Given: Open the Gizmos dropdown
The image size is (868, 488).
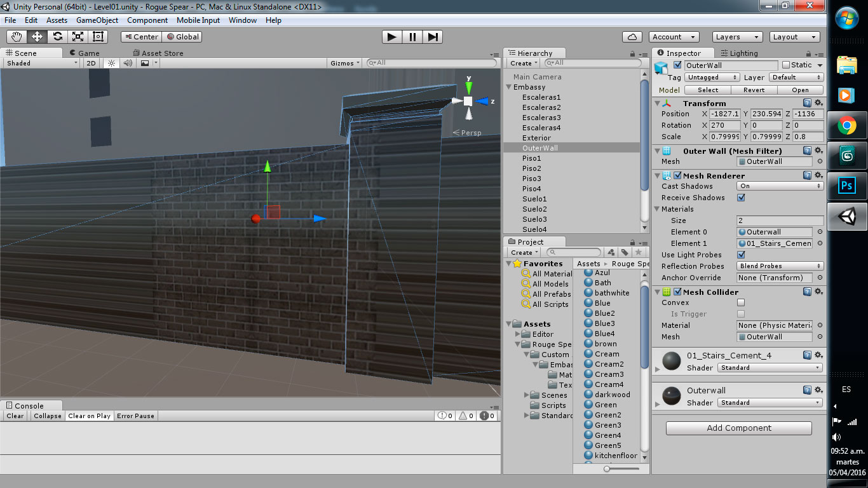Looking at the screenshot, I should pyautogui.click(x=346, y=63).
